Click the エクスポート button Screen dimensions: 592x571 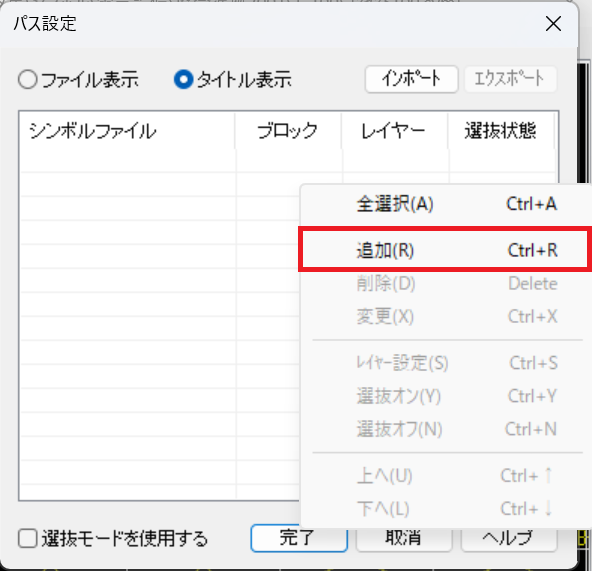pos(510,79)
